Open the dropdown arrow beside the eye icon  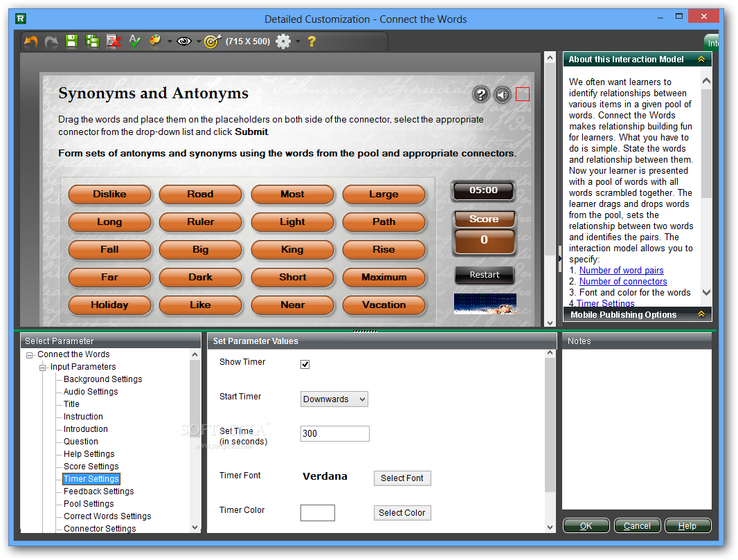(199, 42)
